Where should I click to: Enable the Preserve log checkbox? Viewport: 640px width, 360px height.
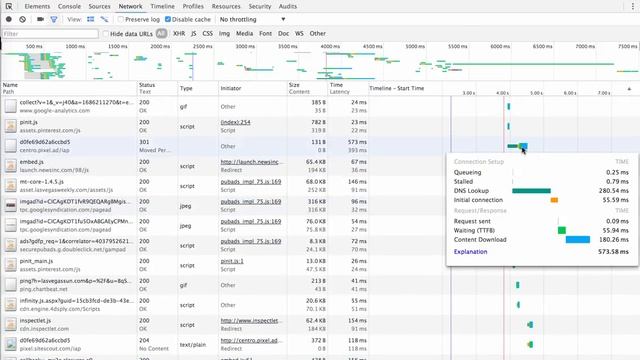click(x=120, y=19)
